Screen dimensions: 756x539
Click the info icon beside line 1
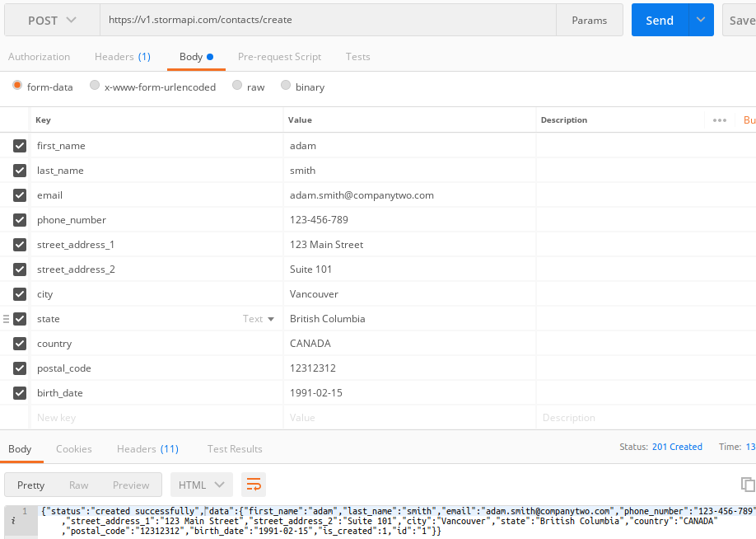(x=13, y=521)
